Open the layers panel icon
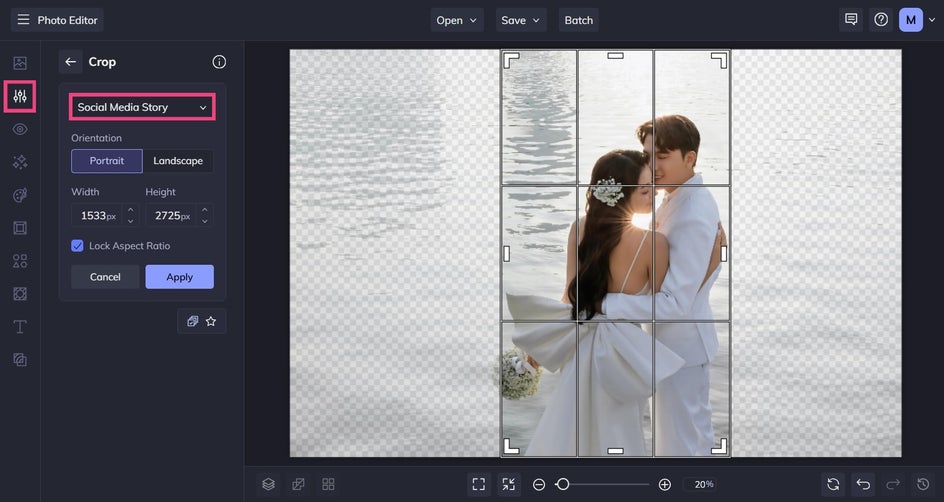This screenshot has height=502, width=944. coord(269,485)
